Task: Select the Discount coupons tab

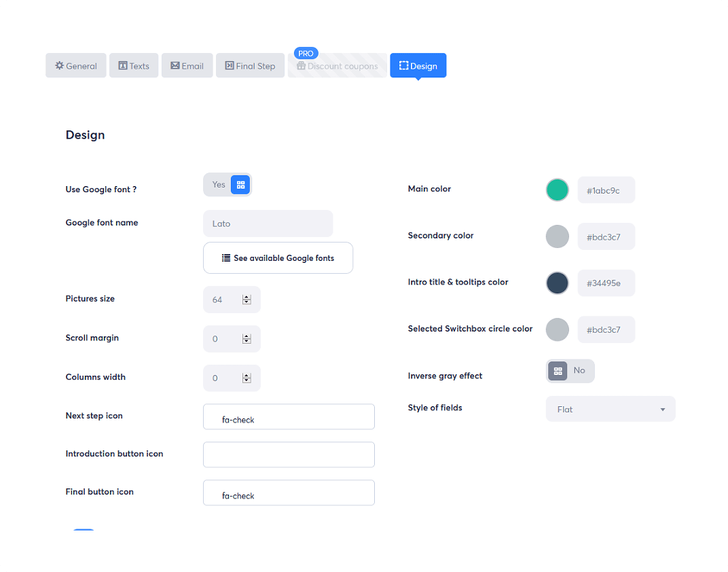Action: 338,65
